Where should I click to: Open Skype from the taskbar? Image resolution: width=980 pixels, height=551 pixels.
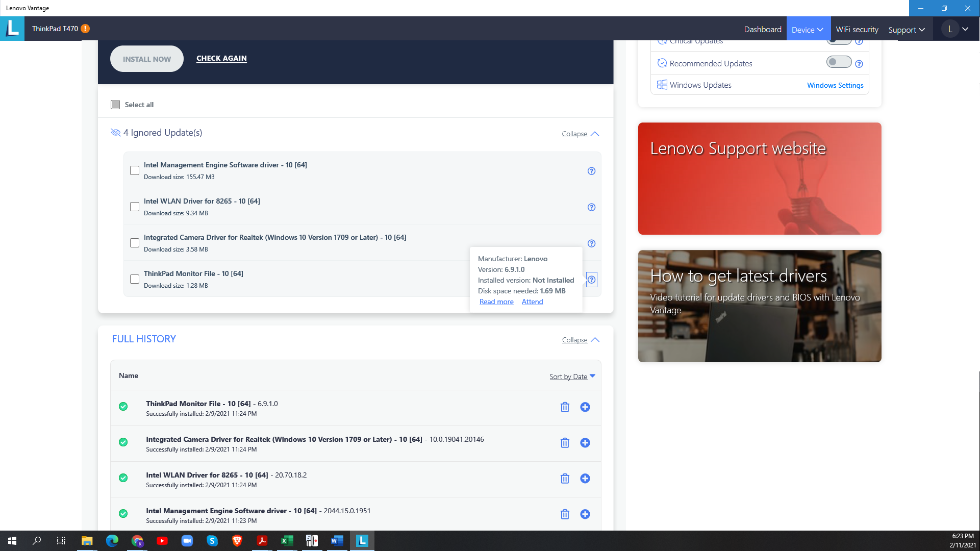pyautogui.click(x=212, y=541)
